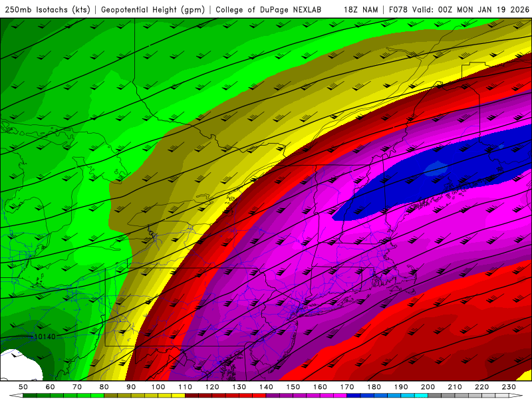The image size is (532, 399).
Task: Click the brightest yellow swatch in the color bar
Action: [x=178, y=396]
